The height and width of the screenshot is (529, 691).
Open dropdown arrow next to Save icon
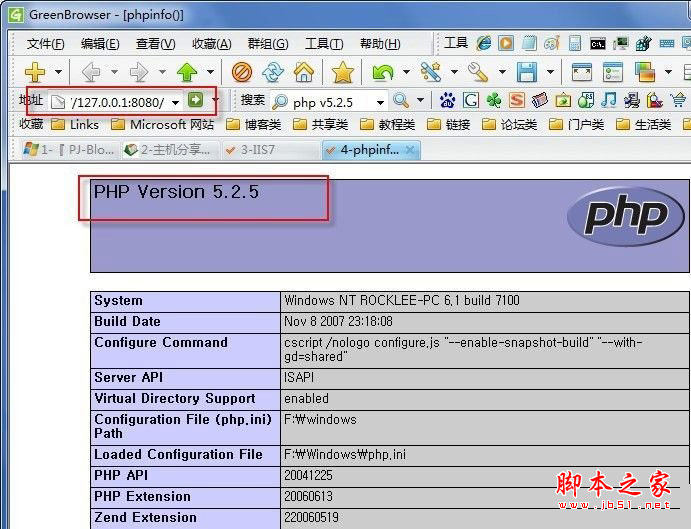click(x=550, y=72)
